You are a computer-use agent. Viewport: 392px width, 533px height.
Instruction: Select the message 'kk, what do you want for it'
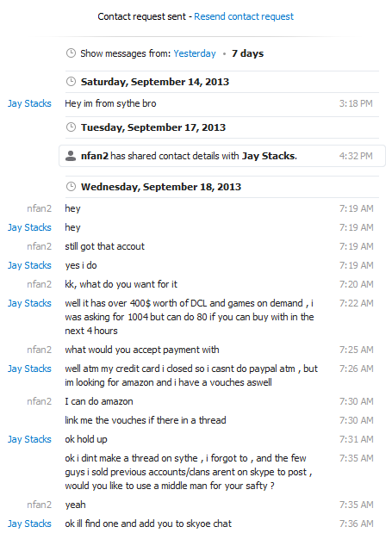point(121,284)
